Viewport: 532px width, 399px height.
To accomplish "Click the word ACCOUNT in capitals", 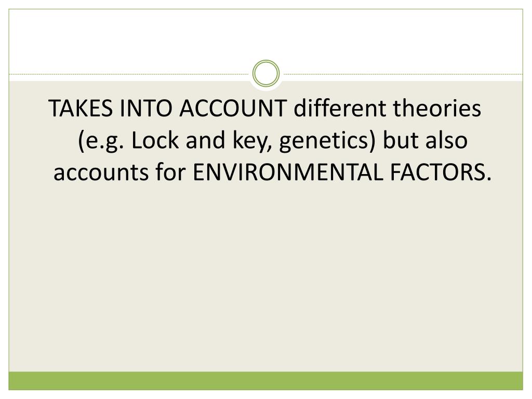I will click(x=233, y=108).
